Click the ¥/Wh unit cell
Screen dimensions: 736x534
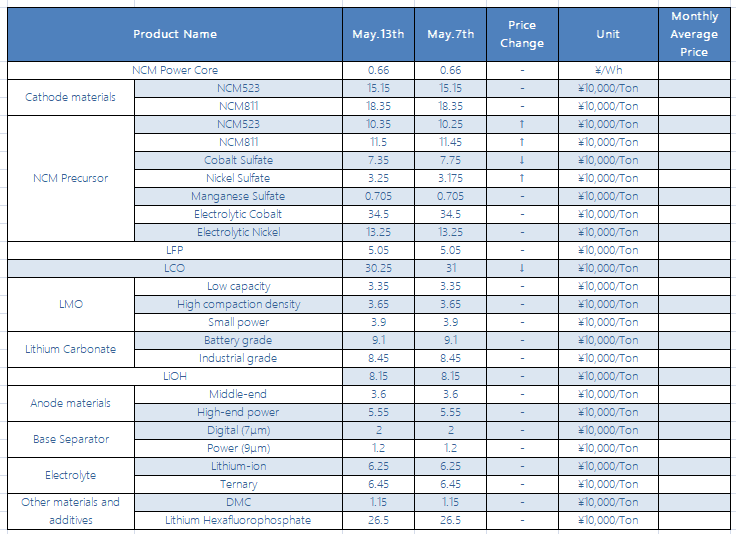[x=608, y=70]
